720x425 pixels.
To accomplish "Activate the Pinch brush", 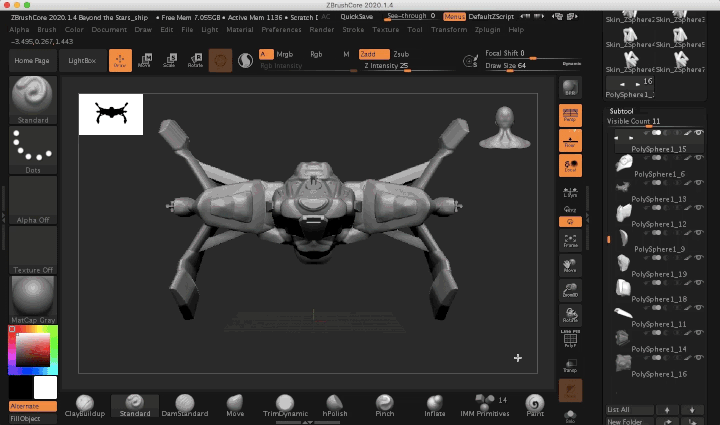I will point(384,404).
